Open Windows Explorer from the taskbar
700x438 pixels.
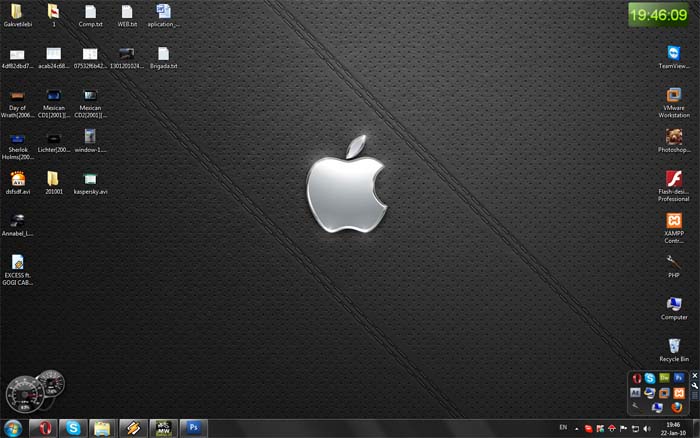coord(103,429)
